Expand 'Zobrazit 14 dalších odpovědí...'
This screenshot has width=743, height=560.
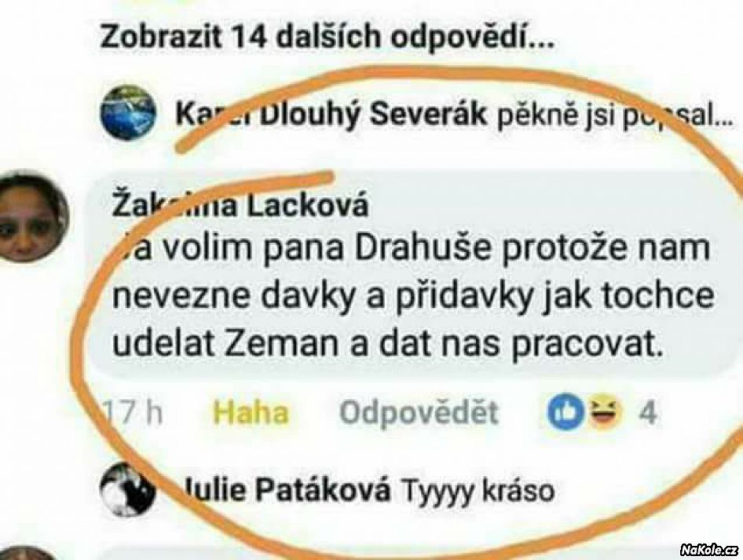pyautogui.click(x=327, y=36)
